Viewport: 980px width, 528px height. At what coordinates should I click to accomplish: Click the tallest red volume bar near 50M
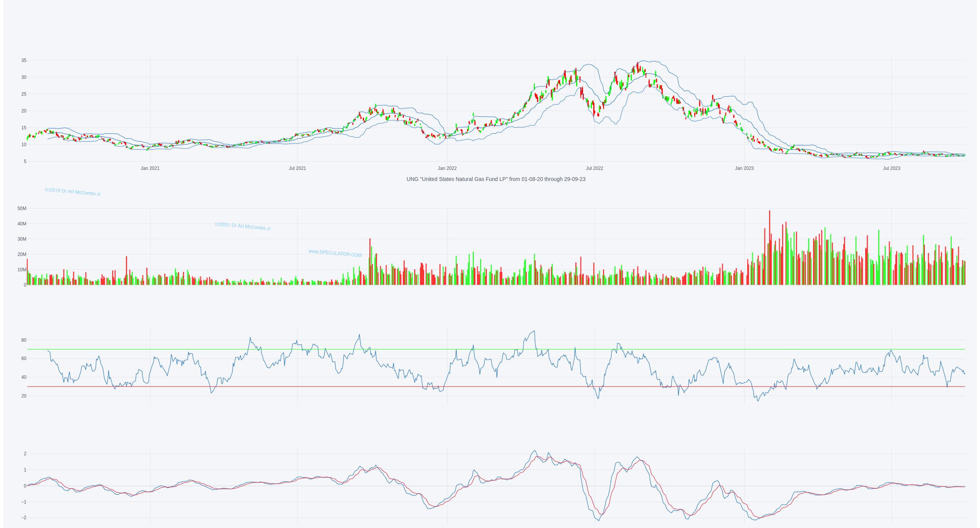click(769, 248)
